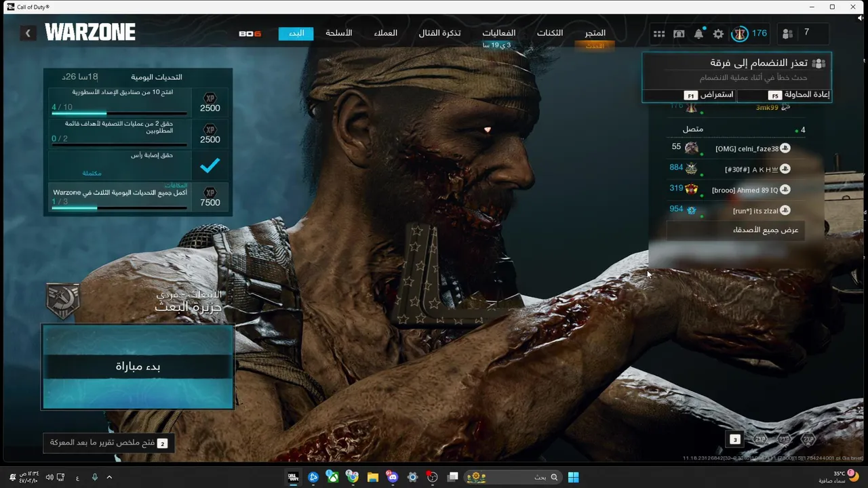Click rank emblem beside level 319 friend

692,189
